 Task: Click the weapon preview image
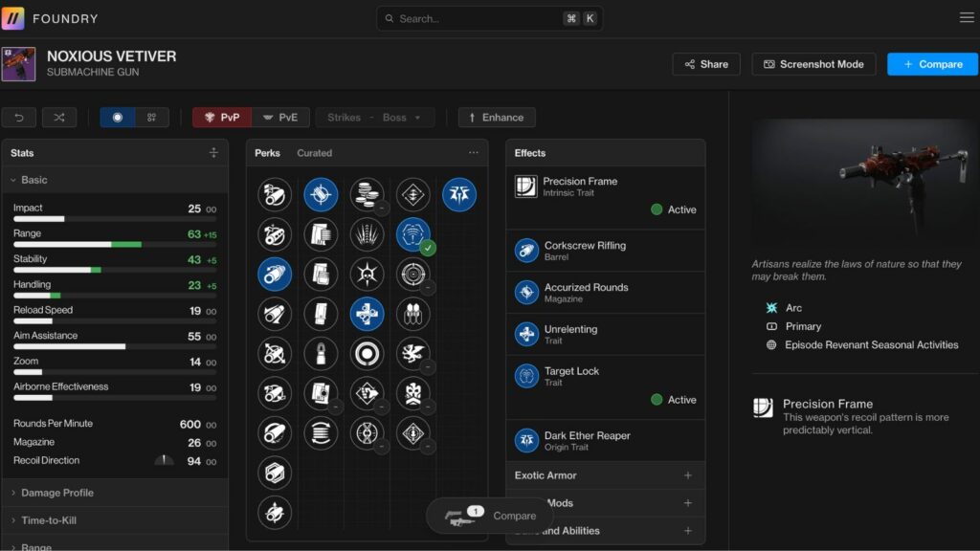(865, 181)
